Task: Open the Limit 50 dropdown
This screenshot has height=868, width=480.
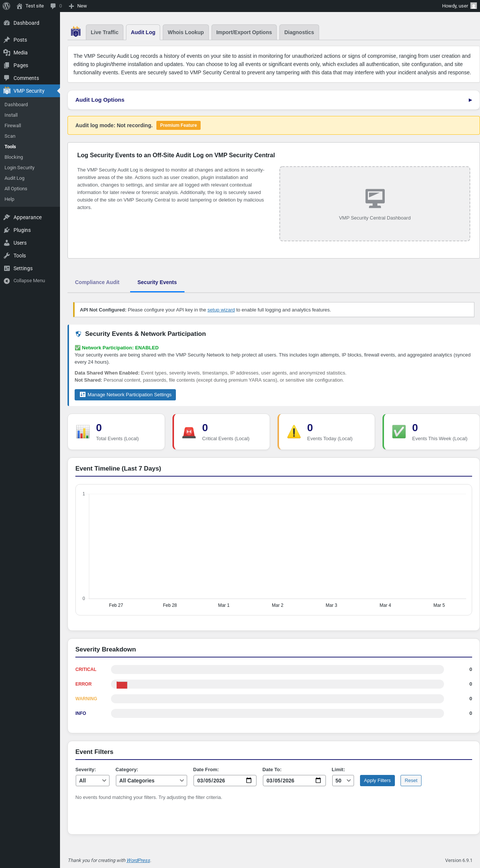Action: coord(343,781)
